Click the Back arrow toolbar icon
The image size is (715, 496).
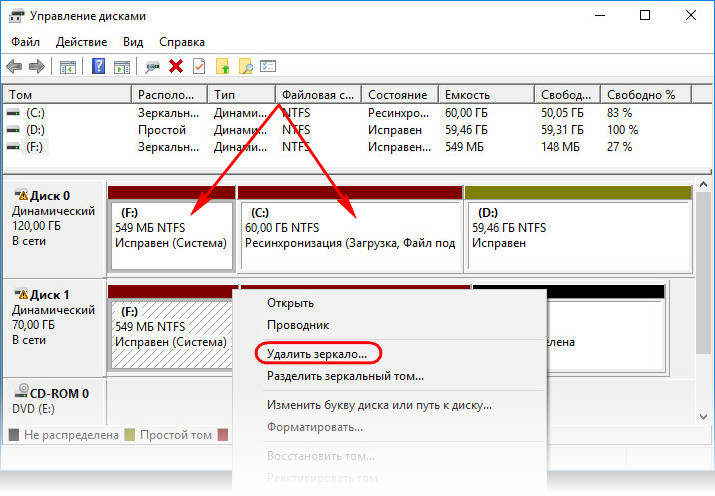(14, 67)
